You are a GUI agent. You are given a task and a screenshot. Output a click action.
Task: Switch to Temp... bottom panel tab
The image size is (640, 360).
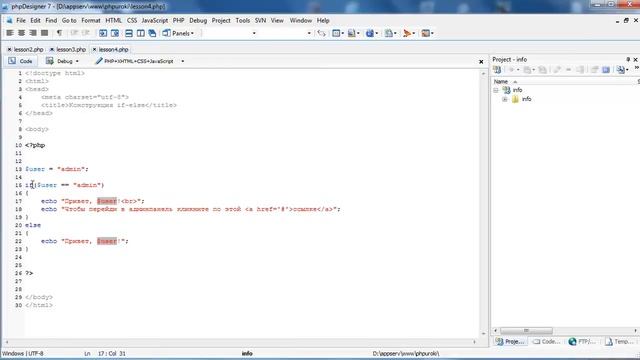click(x=619, y=342)
